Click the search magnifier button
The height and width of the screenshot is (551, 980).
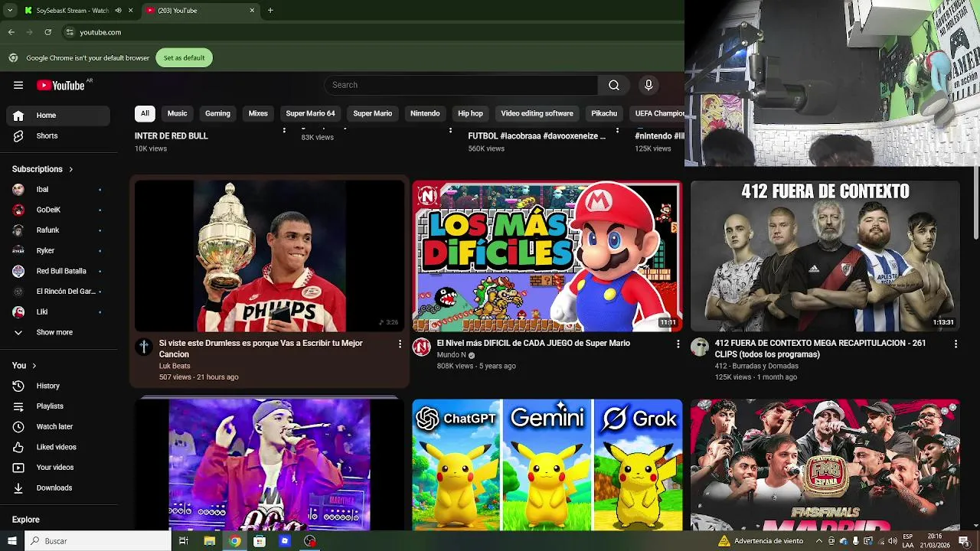click(x=613, y=85)
